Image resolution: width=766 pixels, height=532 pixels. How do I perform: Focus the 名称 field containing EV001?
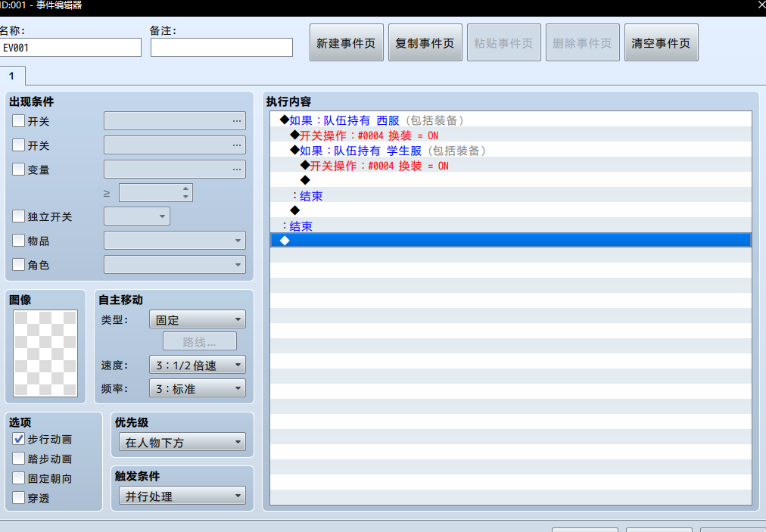coord(70,48)
